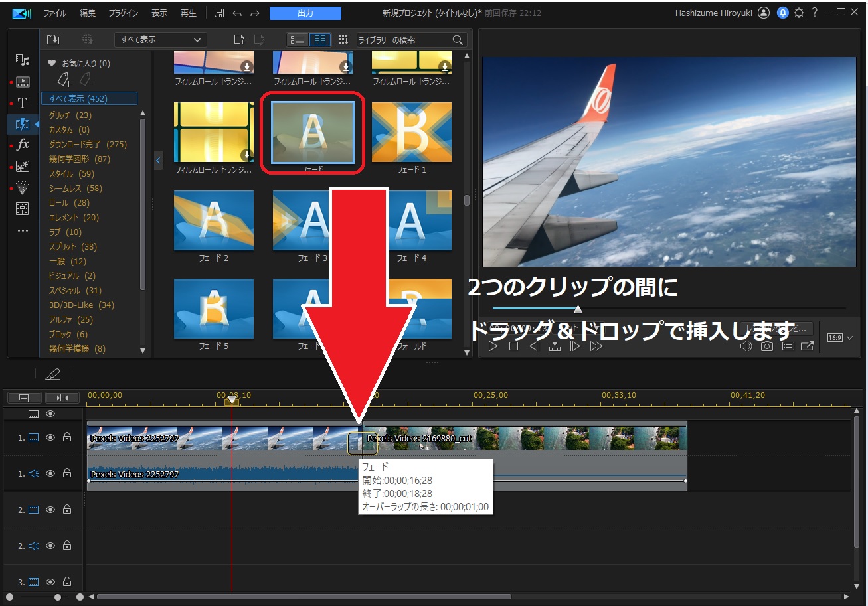This screenshot has width=868, height=606.
Task: Select the Effect room (fx) icon
Action: tap(23, 145)
